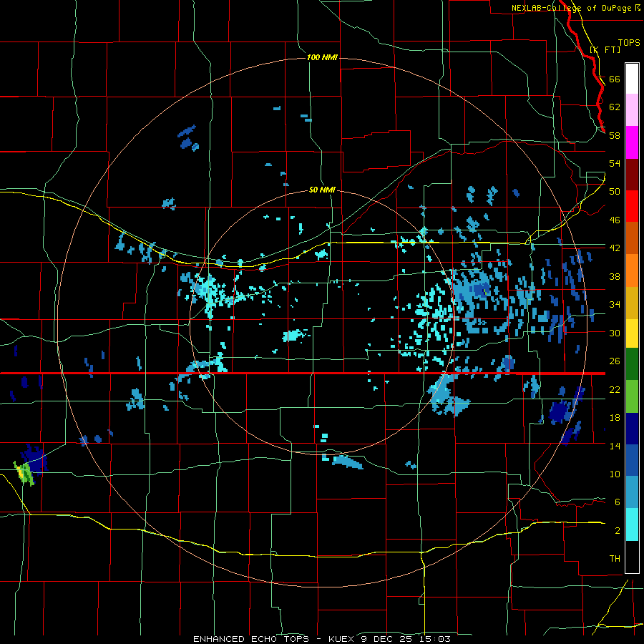644x644 pixels.
Task: Click the '22' legend value
Action: [615, 389]
